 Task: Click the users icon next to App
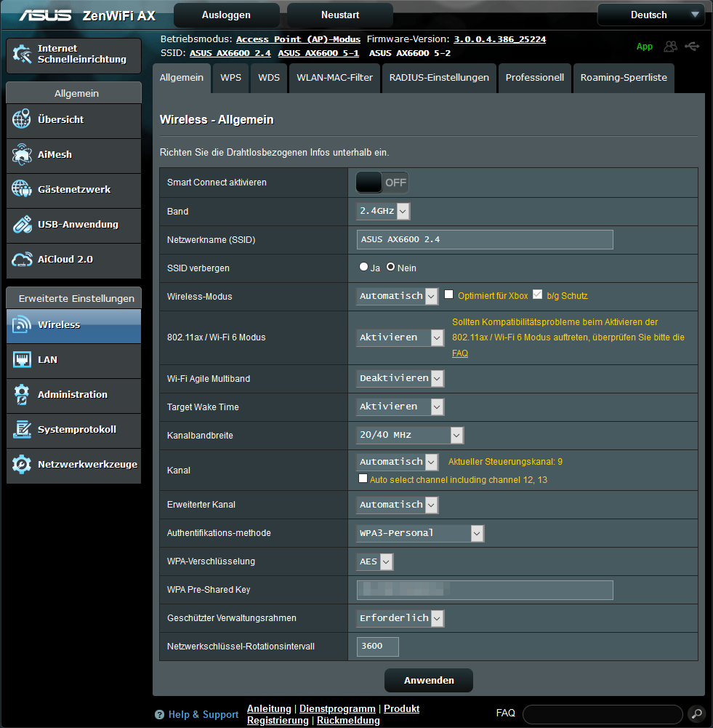coord(670,47)
